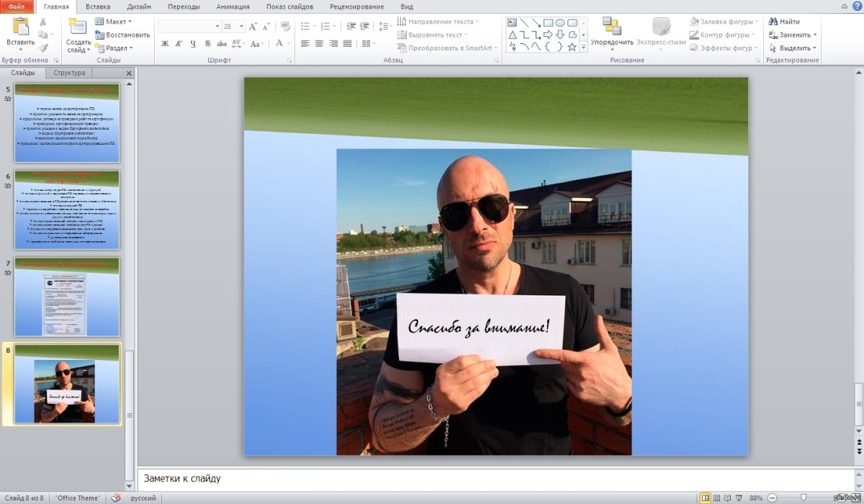The height and width of the screenshot is (504, 864).
Task: Select the oval shape in shapes gallery
Action: pyautogui.click(x=559, y=22)
